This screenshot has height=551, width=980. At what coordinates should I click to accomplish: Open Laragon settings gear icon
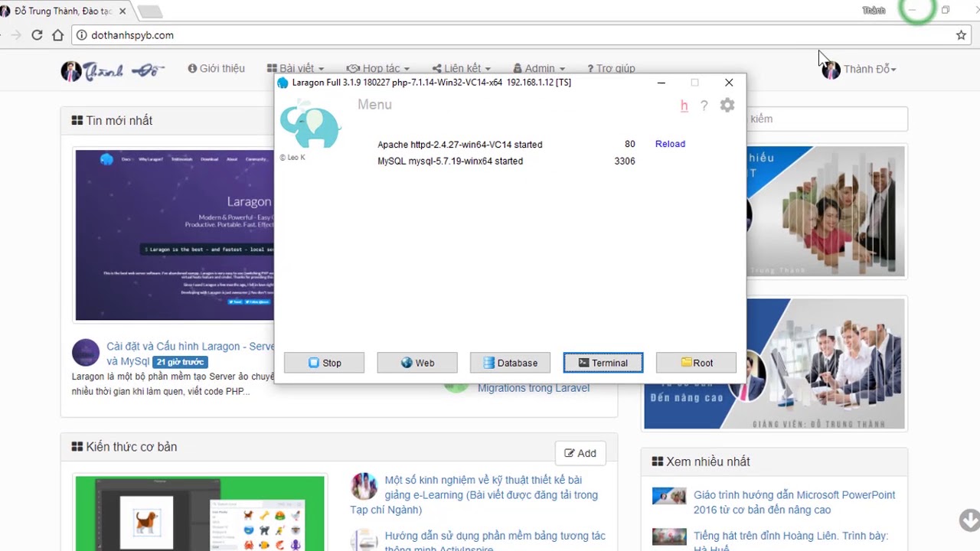click(727, 106)
